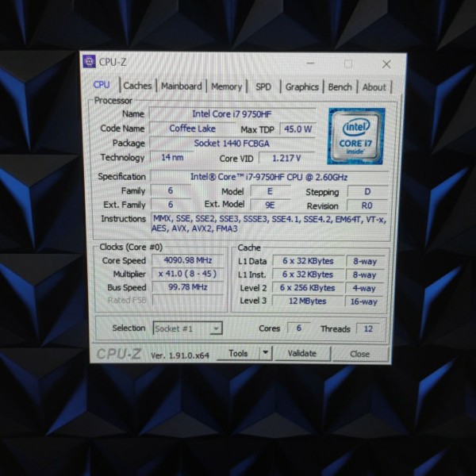
Task: Go to the SPD tab
Action: click(x=263, y=87)
